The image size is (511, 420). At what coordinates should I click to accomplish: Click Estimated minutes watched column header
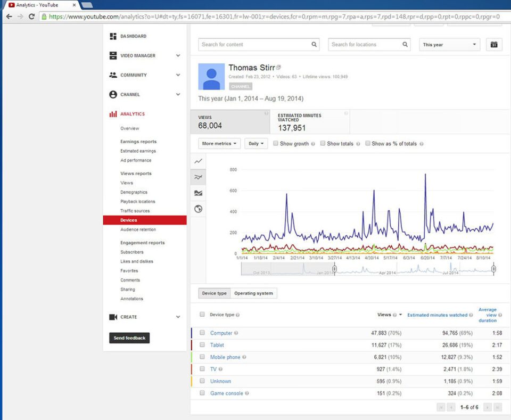pos(437,315)
